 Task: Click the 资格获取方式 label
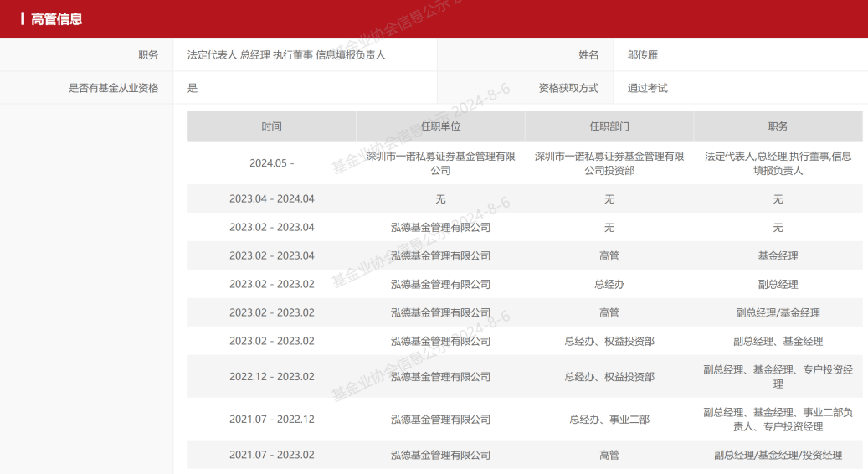click(568, 88)
